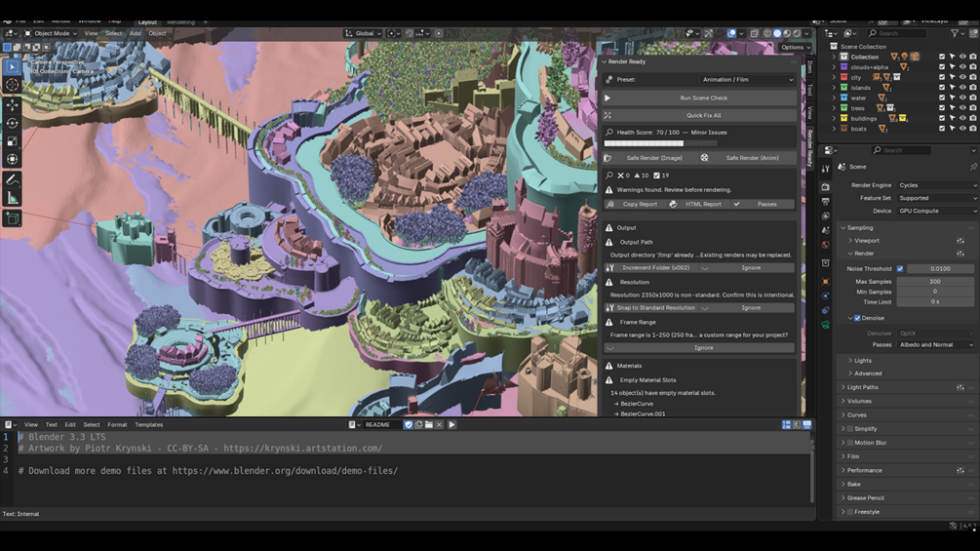Open the Feature Set dropdown
The image size is (980, 551).
[936, 198]
